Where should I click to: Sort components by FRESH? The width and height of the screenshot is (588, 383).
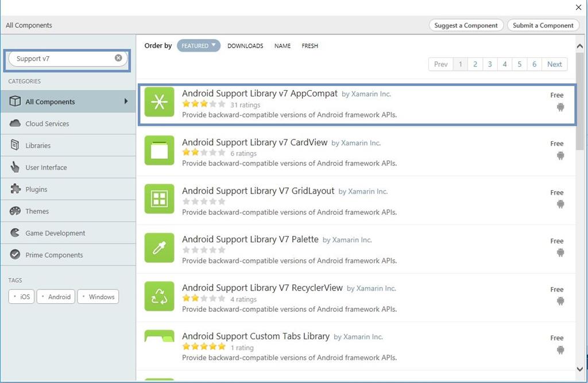click(310, 46)
